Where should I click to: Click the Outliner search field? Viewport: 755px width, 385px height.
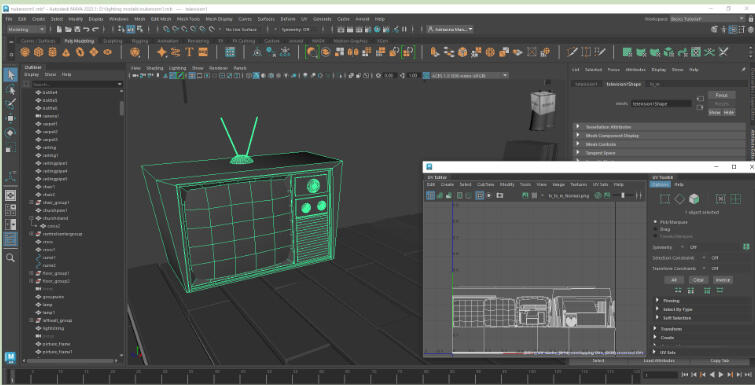76,84
